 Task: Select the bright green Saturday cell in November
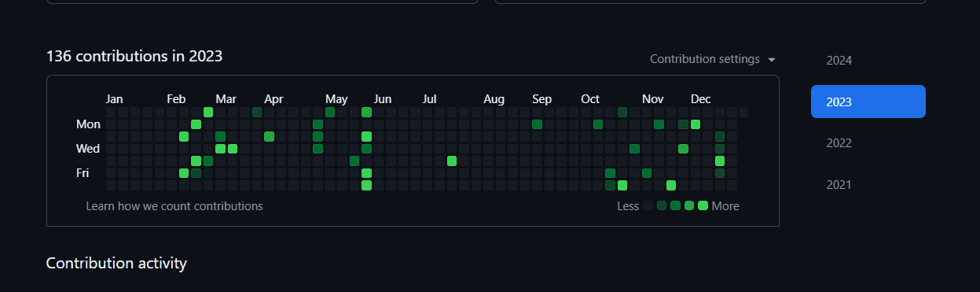(x=671, y=185)
